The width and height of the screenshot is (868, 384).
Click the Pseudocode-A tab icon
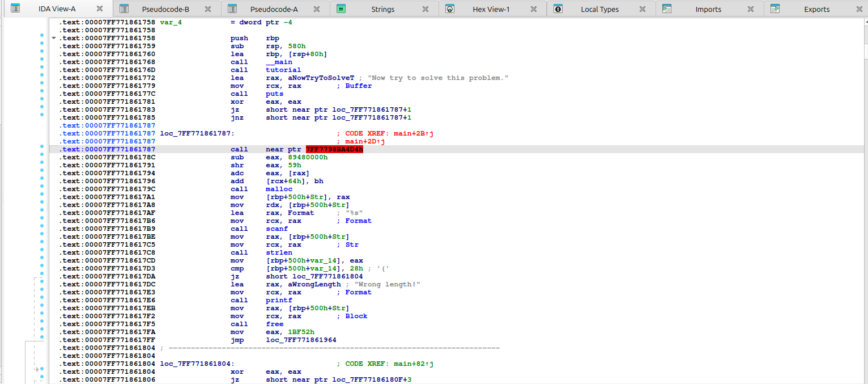point(232,9)
